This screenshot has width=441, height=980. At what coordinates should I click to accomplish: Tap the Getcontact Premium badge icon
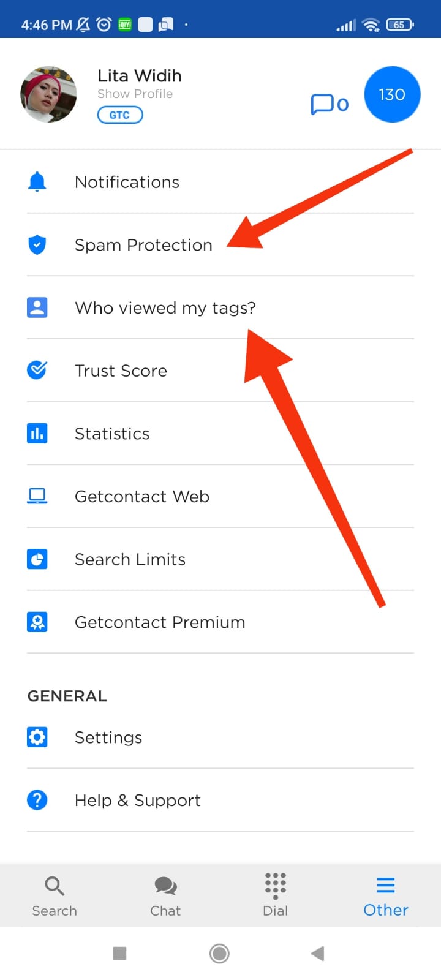(37, 622)
